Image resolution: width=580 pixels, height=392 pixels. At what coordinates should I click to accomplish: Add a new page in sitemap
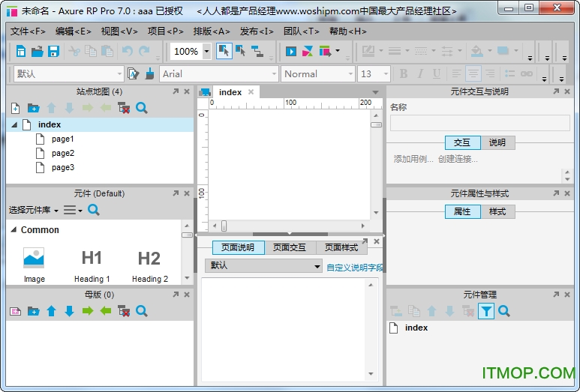point(15,108)
